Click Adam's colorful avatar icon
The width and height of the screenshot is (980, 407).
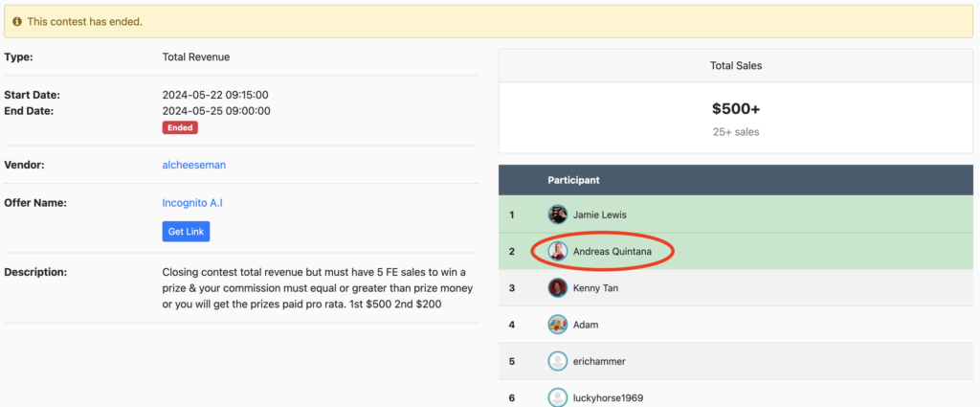click(557, 325)
